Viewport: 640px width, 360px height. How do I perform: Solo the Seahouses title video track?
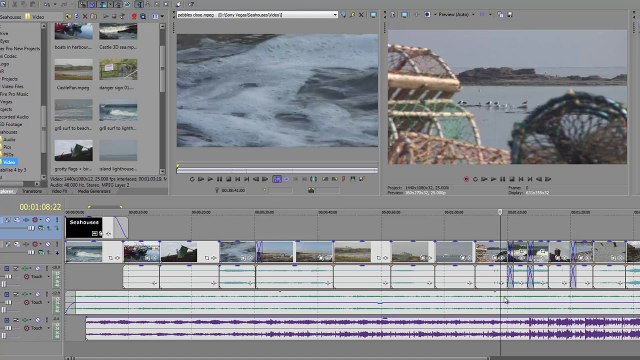[x=57, y=220]
